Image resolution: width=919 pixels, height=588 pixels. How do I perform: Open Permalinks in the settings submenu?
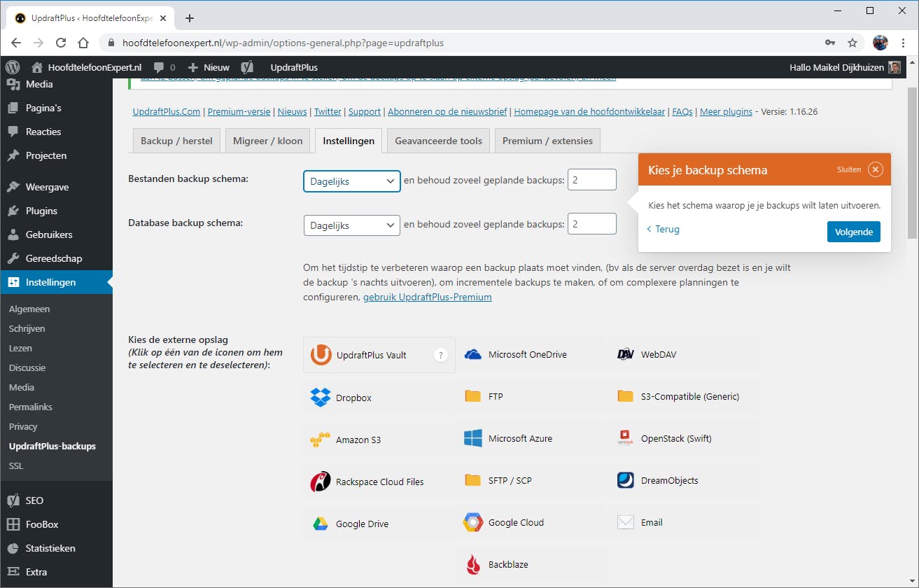pos(31,407)
